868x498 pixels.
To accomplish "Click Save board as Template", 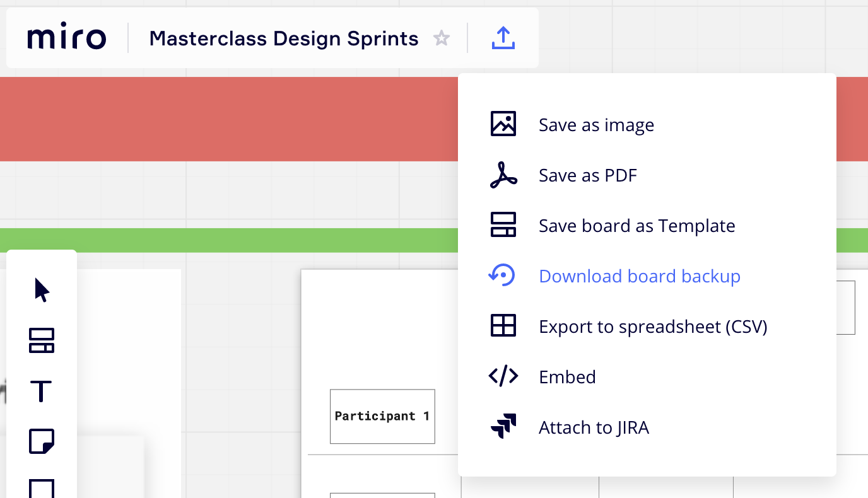I will pyautogui.click(x=636, y=226).
